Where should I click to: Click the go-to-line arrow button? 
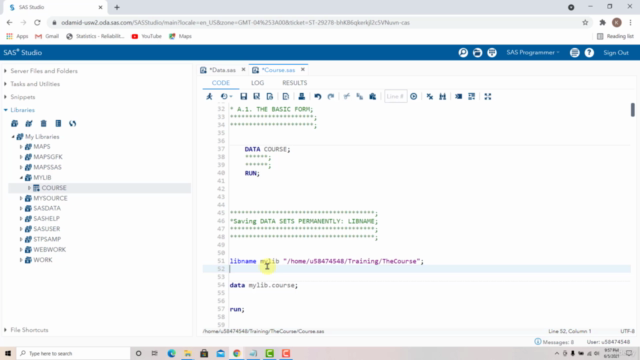click(413, 96)
